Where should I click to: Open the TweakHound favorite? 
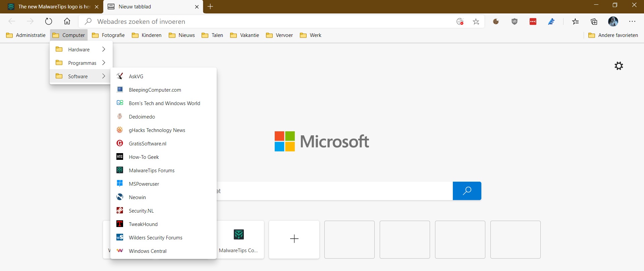pos(163,224)
